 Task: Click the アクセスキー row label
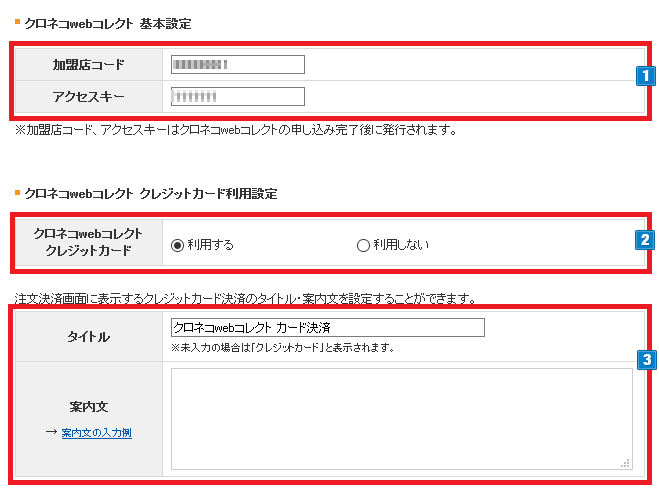pos(89,97)
